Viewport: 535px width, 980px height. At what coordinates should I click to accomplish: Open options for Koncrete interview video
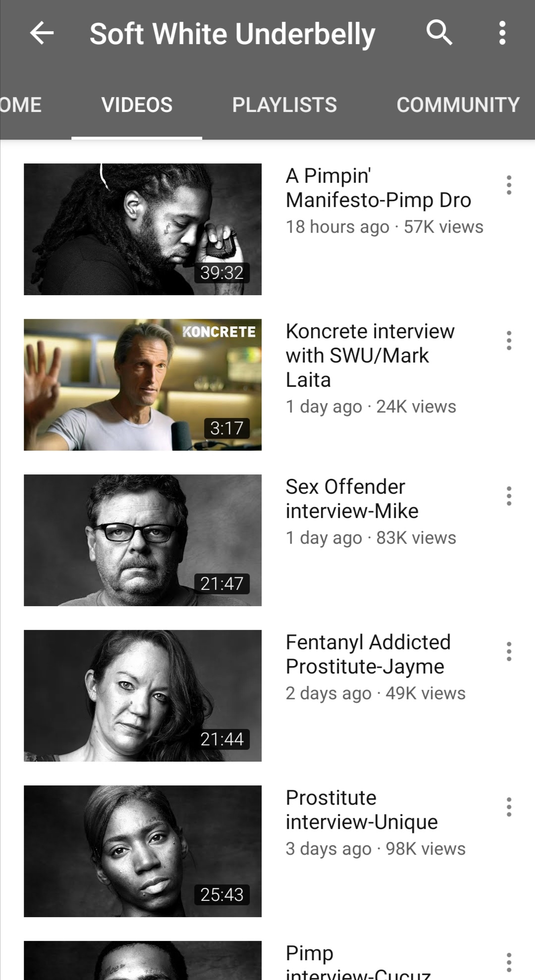click(509, 340)
